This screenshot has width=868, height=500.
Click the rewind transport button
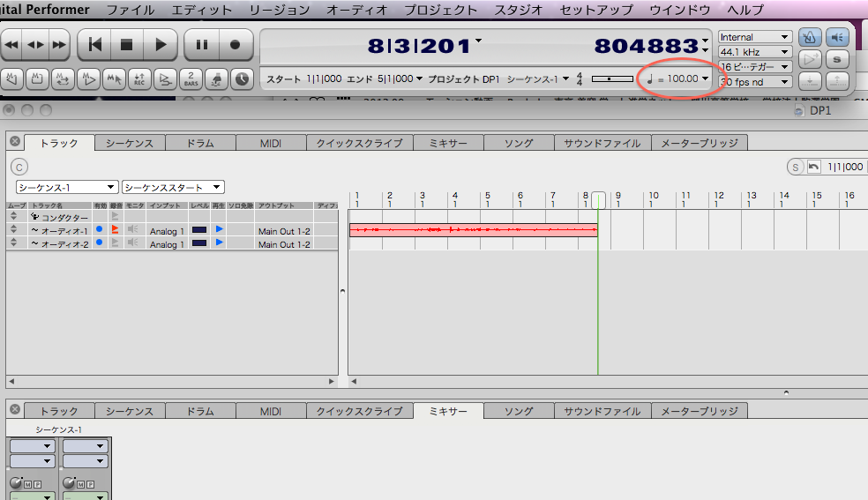click(12, 45)
